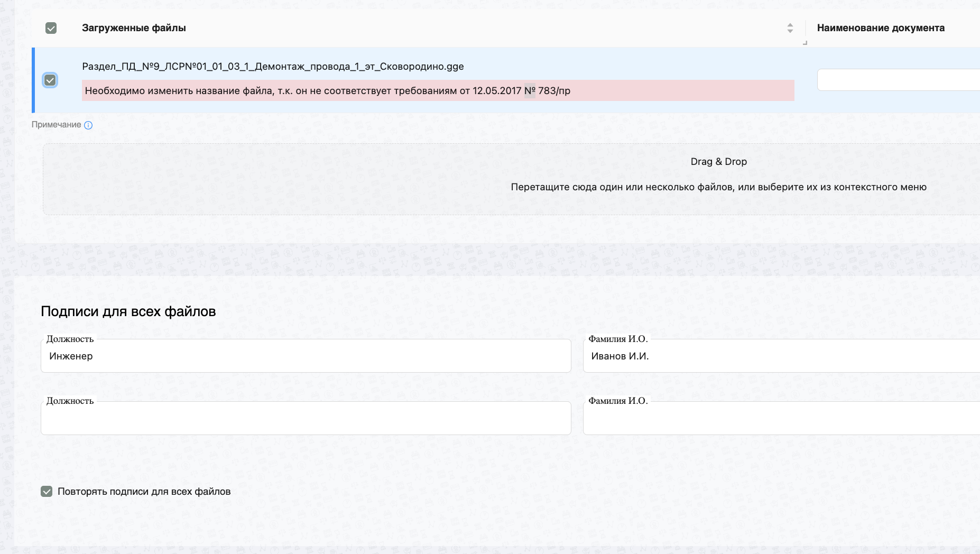Click the 'Загруженные файлы' column header
Image resolution: width=980 pixels, height=554 pixels.
point(134,28)
